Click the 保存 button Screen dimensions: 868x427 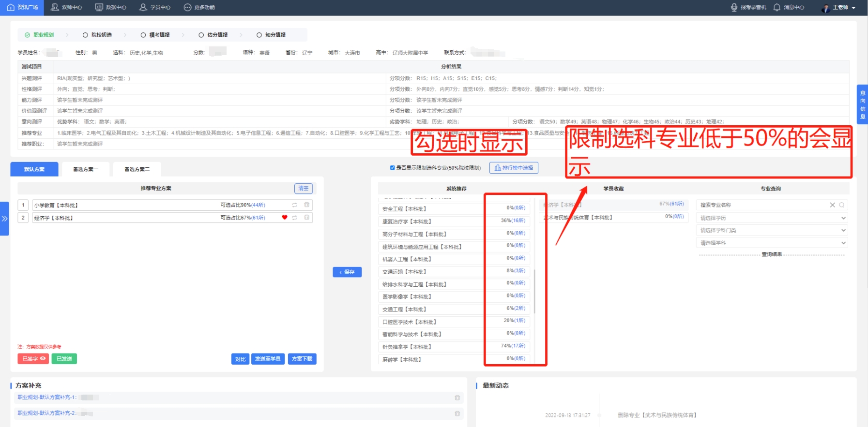347,272
